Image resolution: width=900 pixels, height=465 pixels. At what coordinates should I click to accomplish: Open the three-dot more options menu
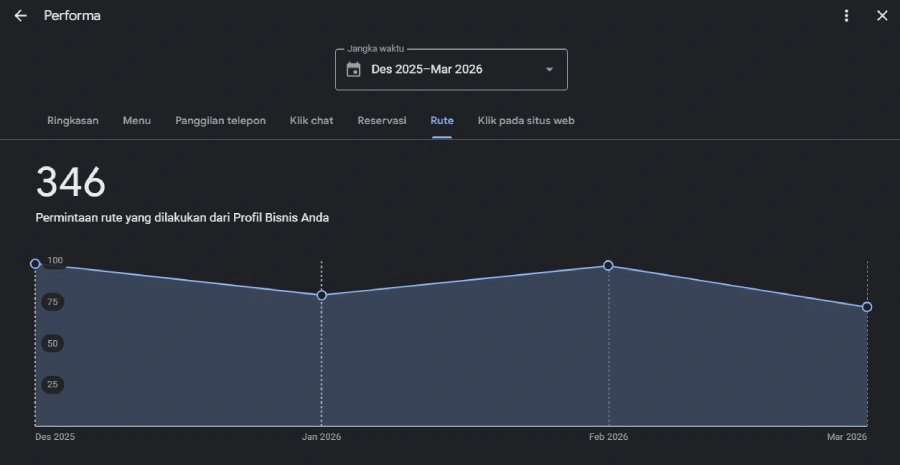tap(846, 16)
